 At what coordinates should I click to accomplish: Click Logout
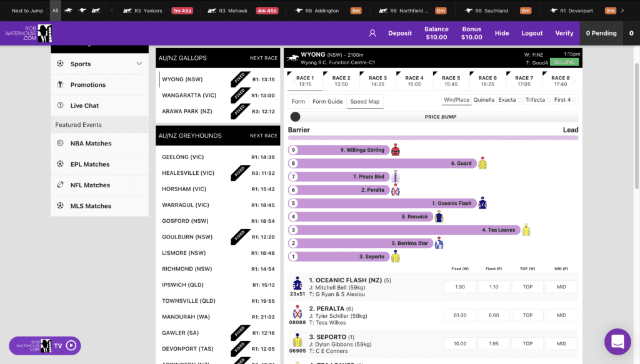pos(532,34)
